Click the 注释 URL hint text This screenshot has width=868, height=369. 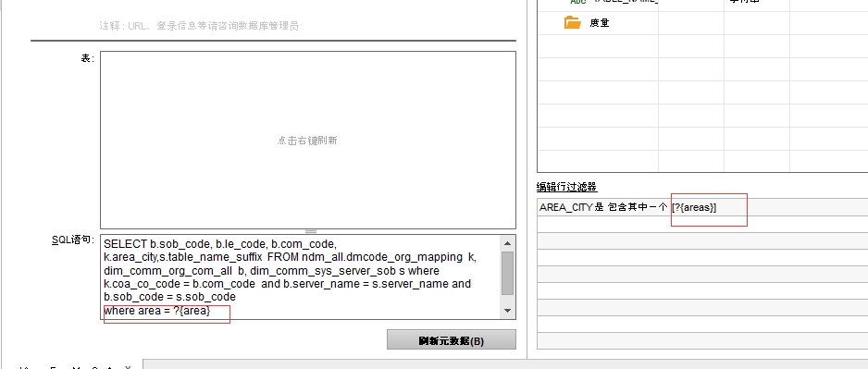[x=199, y=26]
